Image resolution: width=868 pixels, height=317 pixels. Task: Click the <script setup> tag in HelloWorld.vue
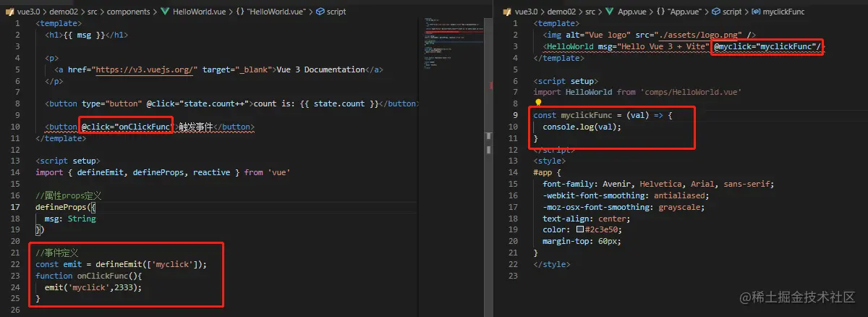[x=67, y=161]
